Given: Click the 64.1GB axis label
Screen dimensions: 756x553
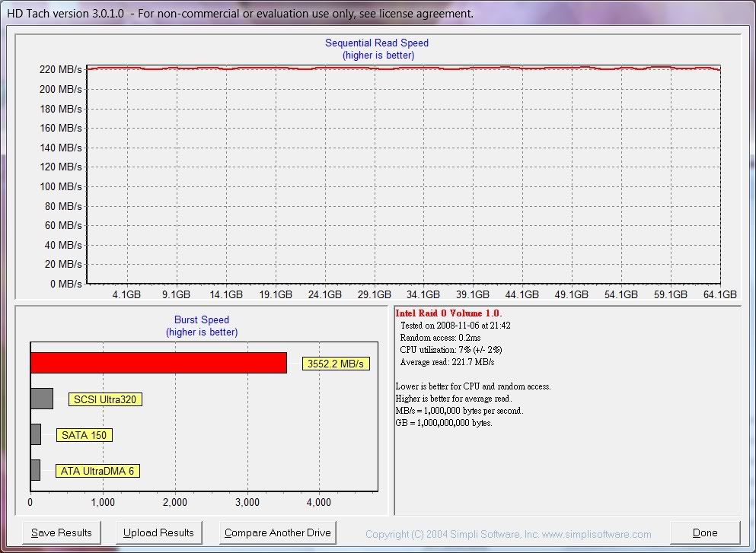Looking at the screenshot, I should tap(720, 294).
